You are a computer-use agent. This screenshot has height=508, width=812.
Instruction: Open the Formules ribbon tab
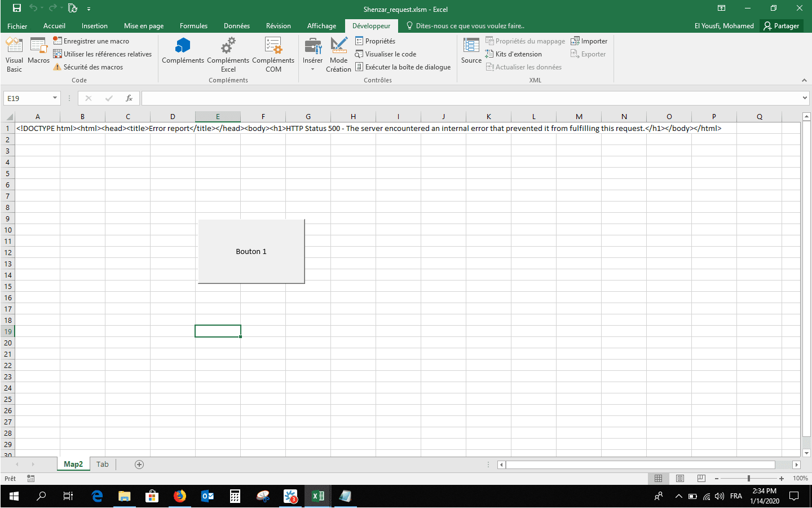click(x=193, y=26)
